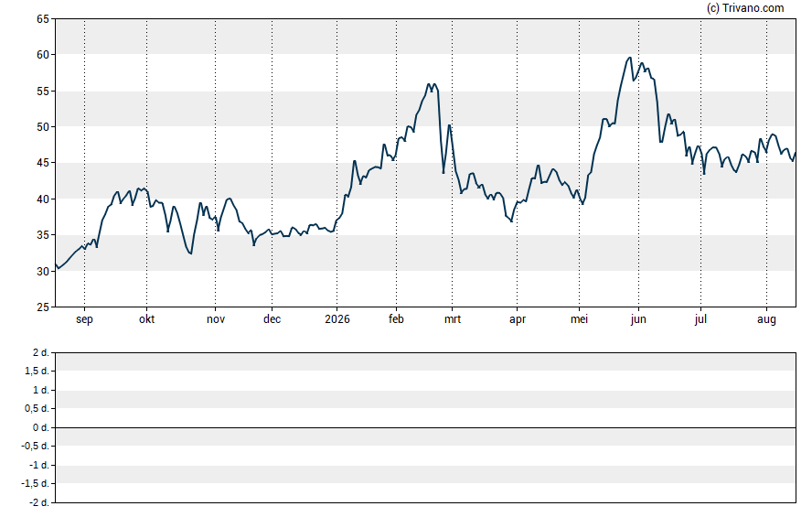The width and height of the screenshot is (812, 517).
Task: Click the 25 price axis value
Action: click(x=43, y=307)
